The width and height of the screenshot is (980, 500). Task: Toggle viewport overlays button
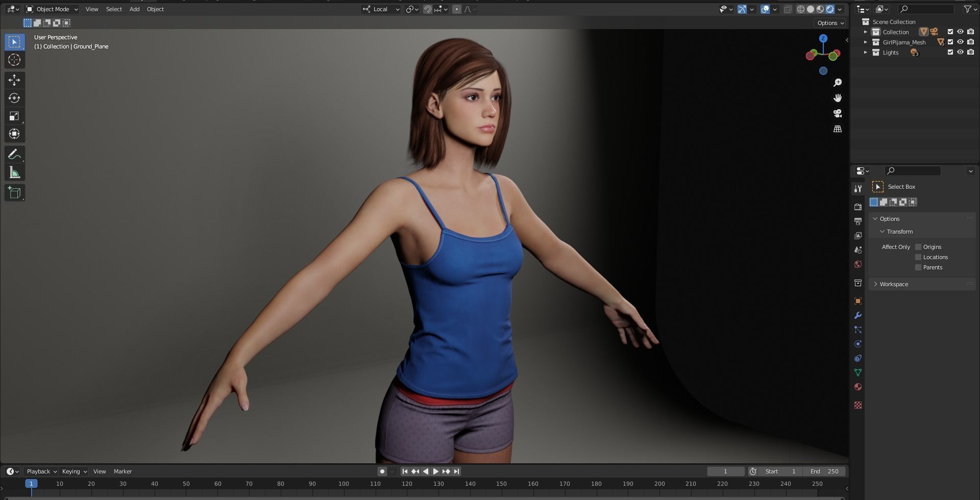(765, 9)
